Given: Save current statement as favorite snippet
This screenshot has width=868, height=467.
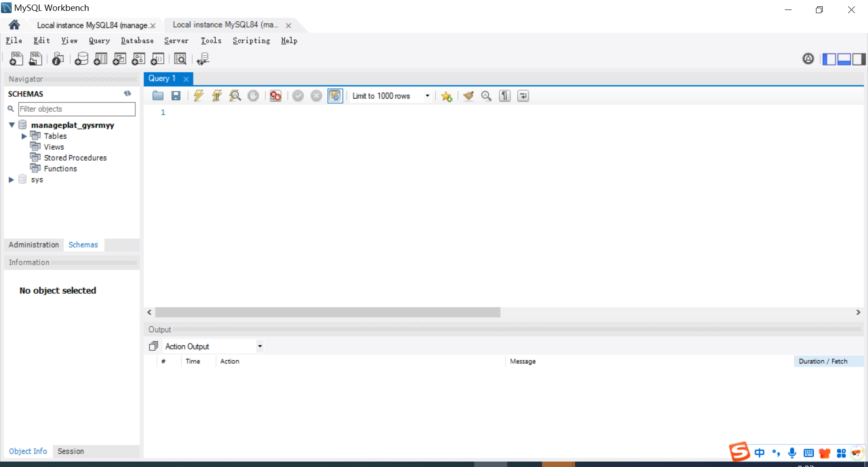Looking at the screenshot, I should (447, 96).
